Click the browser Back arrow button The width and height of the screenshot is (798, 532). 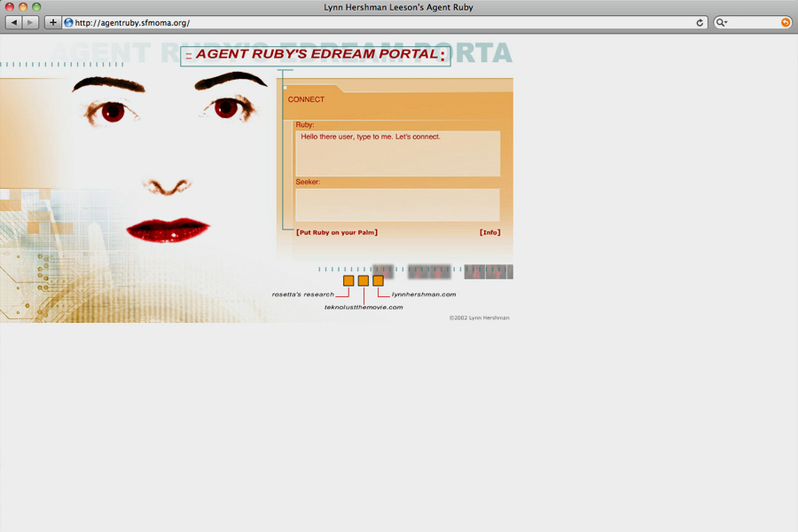(13, 22)
